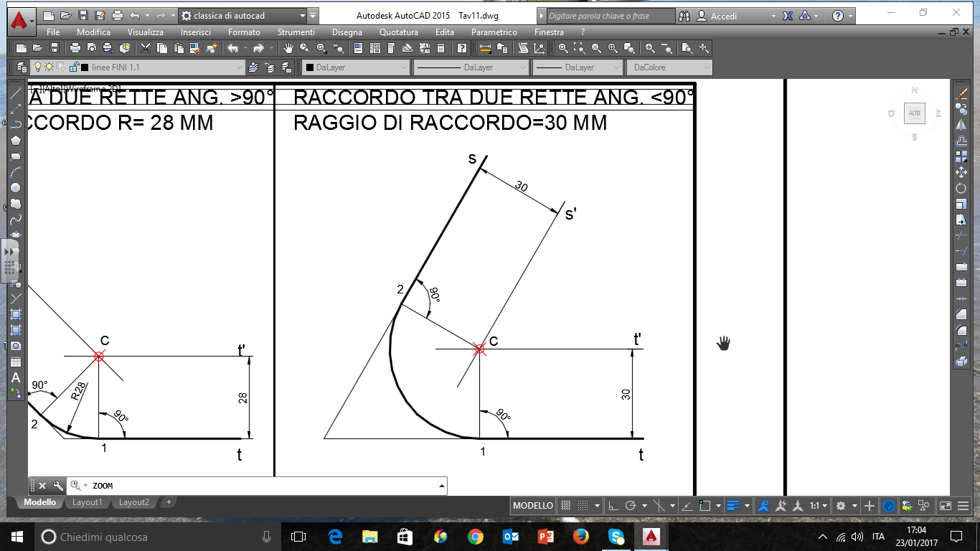Viewport: 980px width, 551px height.
Task: Select the Erase tool in Modify toolbar
Action: coord(961,93)
